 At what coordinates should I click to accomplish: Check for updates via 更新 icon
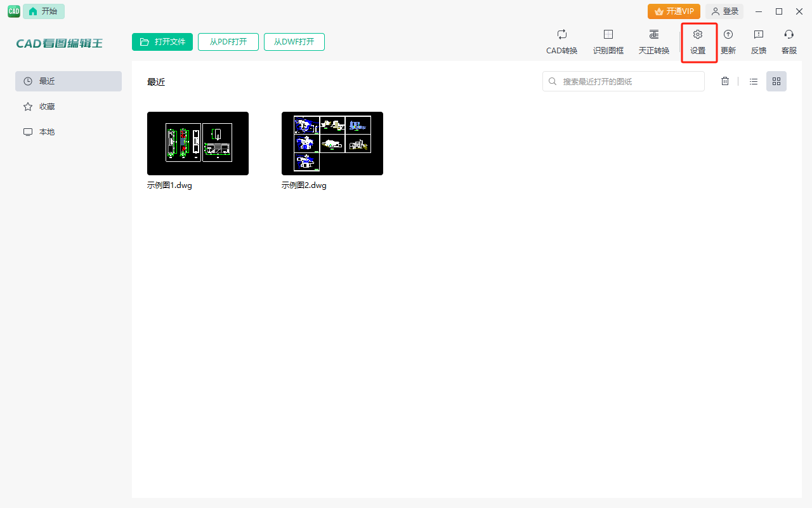coord(728,42)
